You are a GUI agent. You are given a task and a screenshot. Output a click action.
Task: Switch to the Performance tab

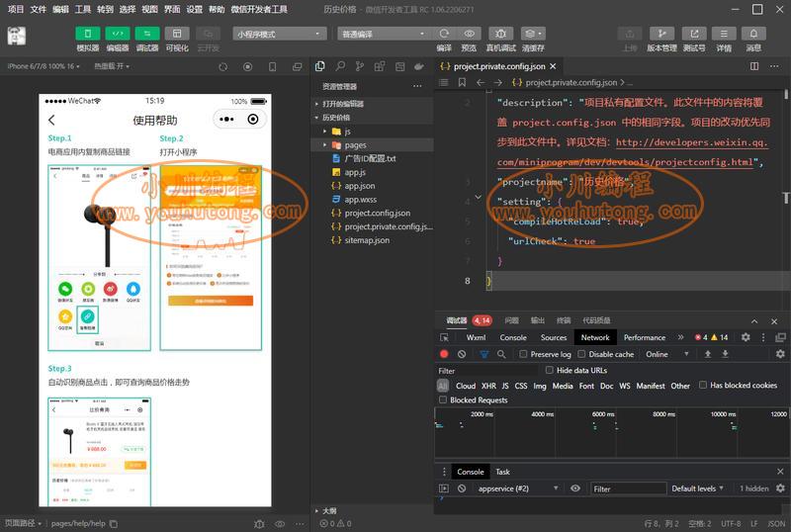click(645, 337)
